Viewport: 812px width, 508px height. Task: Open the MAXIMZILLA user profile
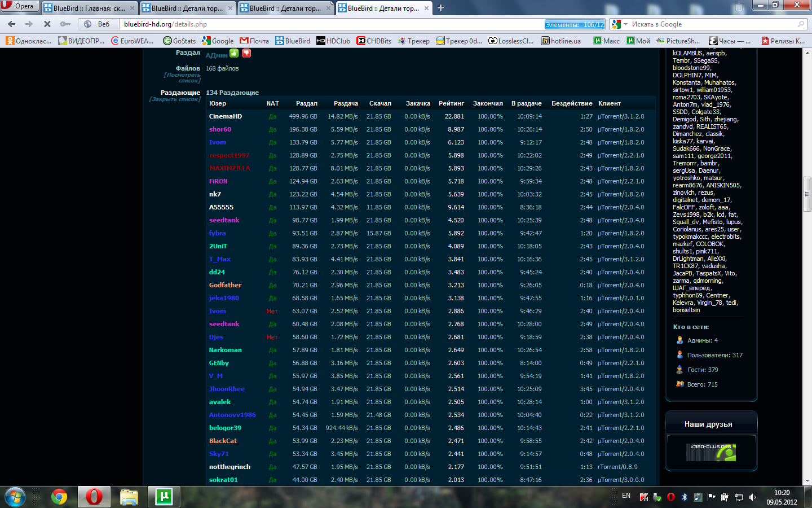(x=230, y=168)
